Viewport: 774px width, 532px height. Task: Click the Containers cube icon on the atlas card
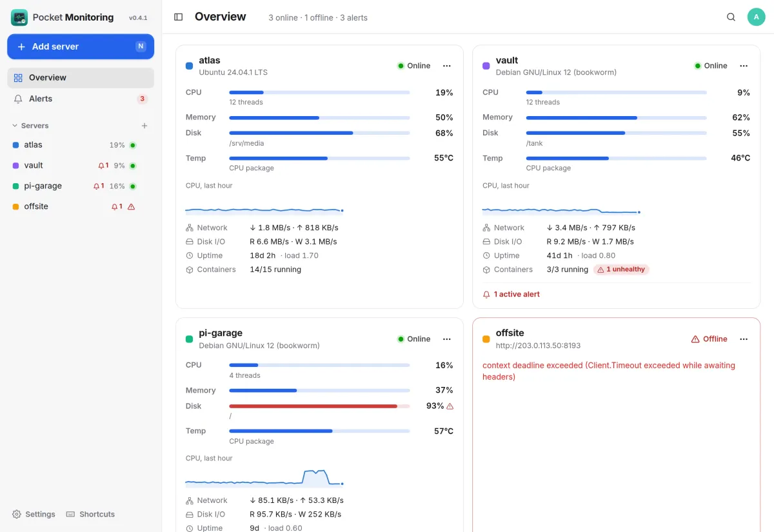pos(190,270)
